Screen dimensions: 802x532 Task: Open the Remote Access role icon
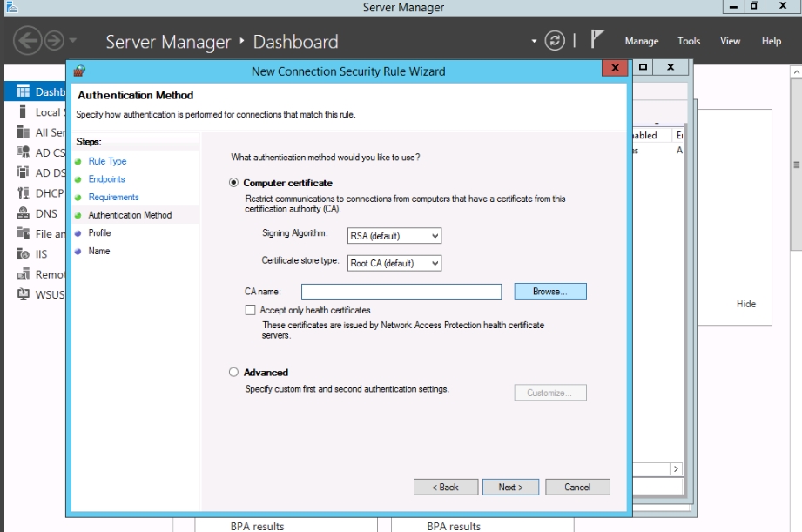pyautogui.click(x=23, y=274)
